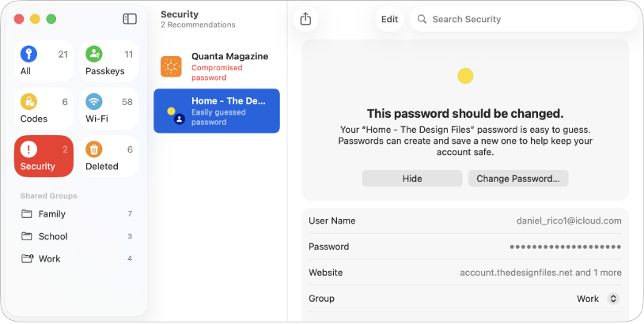Select the Work shared group
The height and width of the screenshot is (324, 644).
tap(49, 258)
